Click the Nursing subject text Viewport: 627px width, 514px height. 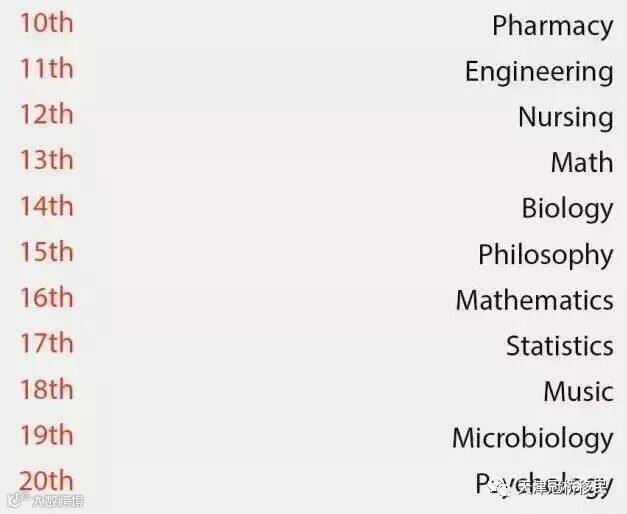[x=565, y=117]
